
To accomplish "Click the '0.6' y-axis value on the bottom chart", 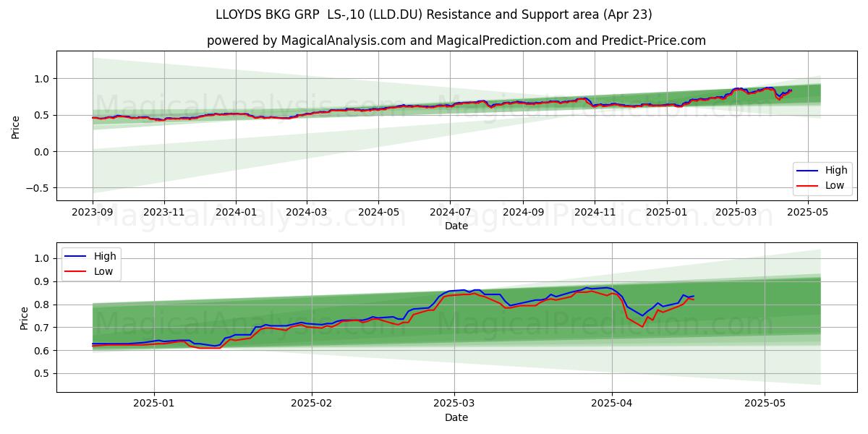I will click(43, 351).
